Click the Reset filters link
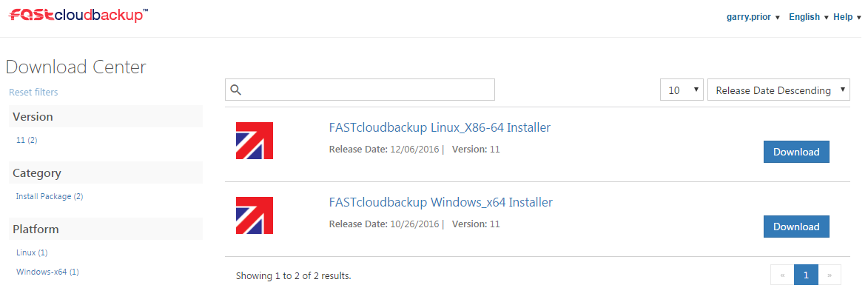The image size is (868, 305). pyautogui.click(x=33, y=92)
